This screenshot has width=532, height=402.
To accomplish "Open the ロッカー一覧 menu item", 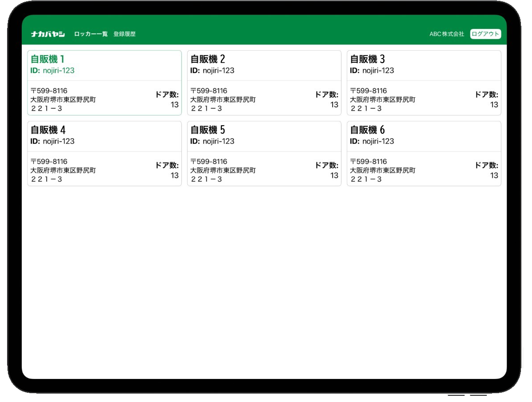I will click(91, 34).
